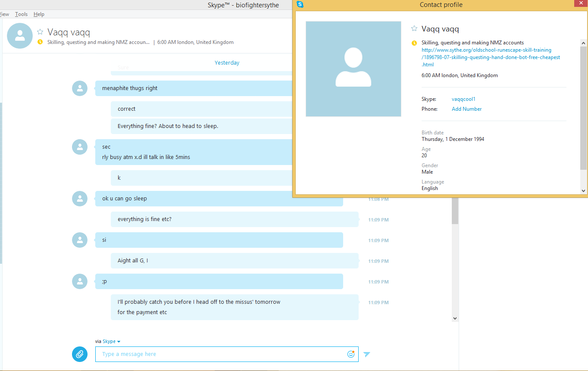The height and width of the screenshot is (371, 588).
Task: Click "6:00 AM london, United Kingdom" in Contact profile
Action: coord(460,75)
